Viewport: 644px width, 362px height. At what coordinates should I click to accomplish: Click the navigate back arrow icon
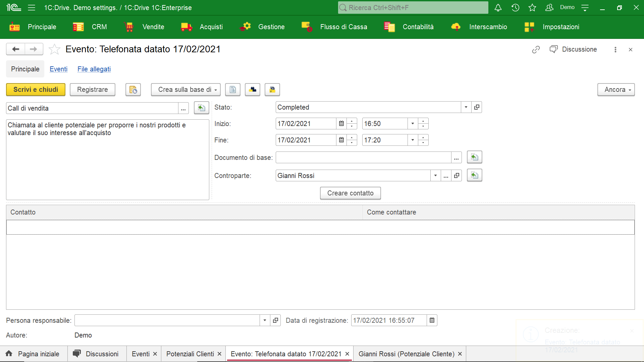pos(15,49)
